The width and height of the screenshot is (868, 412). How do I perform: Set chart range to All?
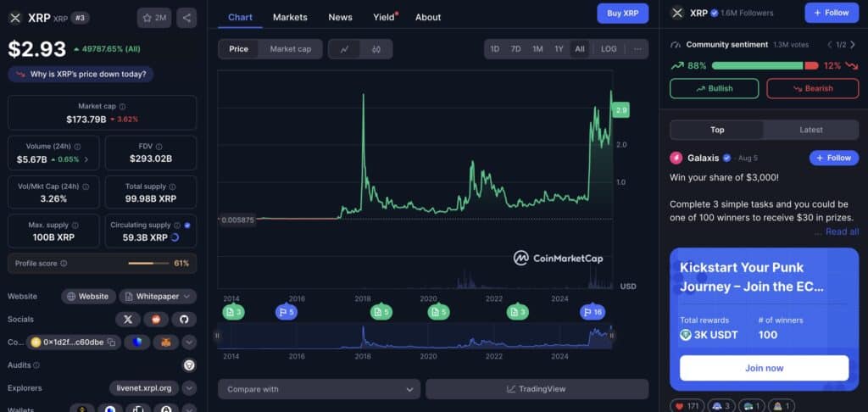pyautogui.click(x=580, y=49)
